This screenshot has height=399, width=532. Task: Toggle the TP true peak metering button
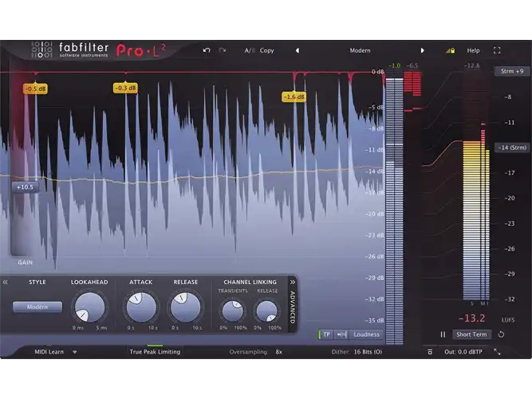click(326, 334)
